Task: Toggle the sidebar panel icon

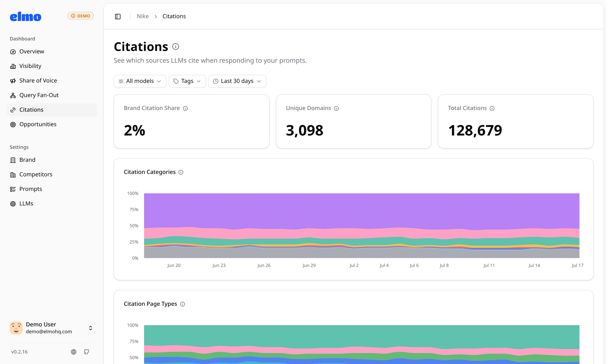Action: point(118,16)
